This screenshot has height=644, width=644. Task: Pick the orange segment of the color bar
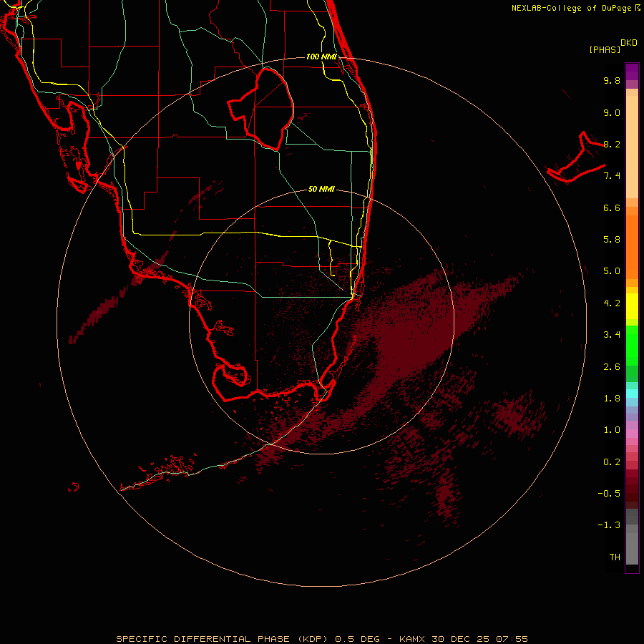tap(632, 246)
